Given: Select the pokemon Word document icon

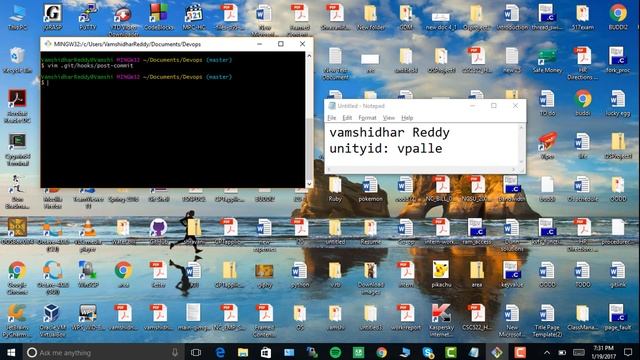Looking at the screenshot, I should pos(370,189).
